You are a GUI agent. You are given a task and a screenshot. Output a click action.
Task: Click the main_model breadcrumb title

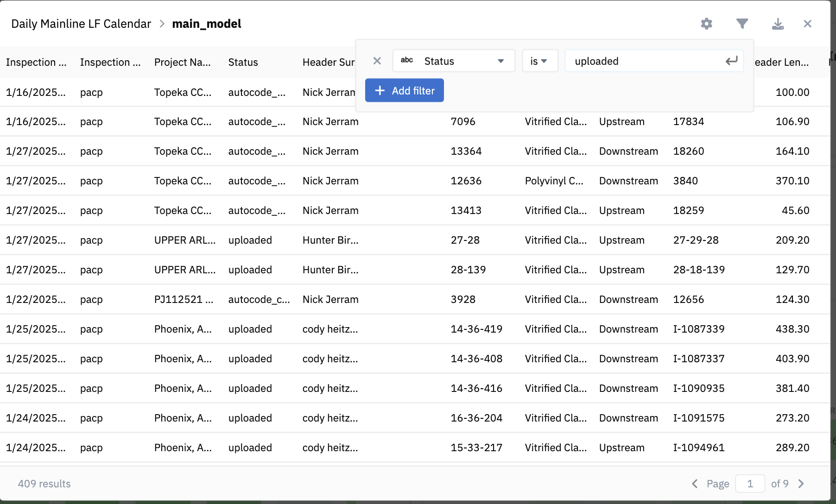[x=207, y=24]
